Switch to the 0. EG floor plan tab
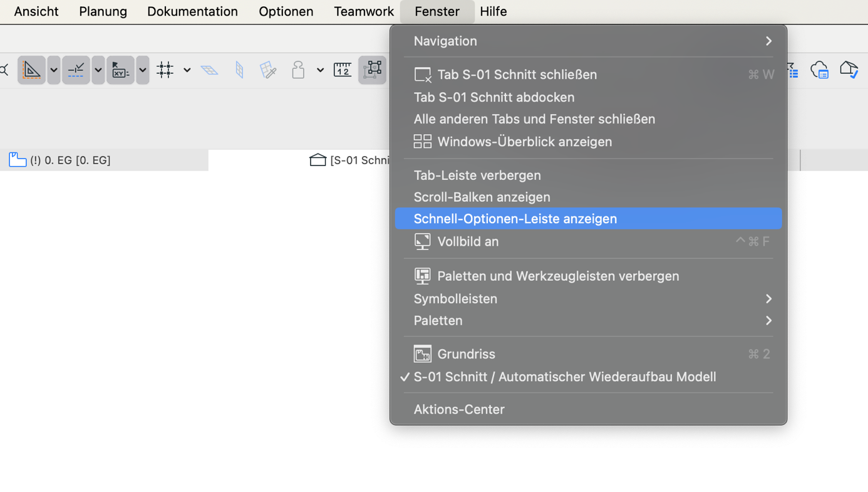The height and width of the screenshot is (492, 868). click(104, 160)
